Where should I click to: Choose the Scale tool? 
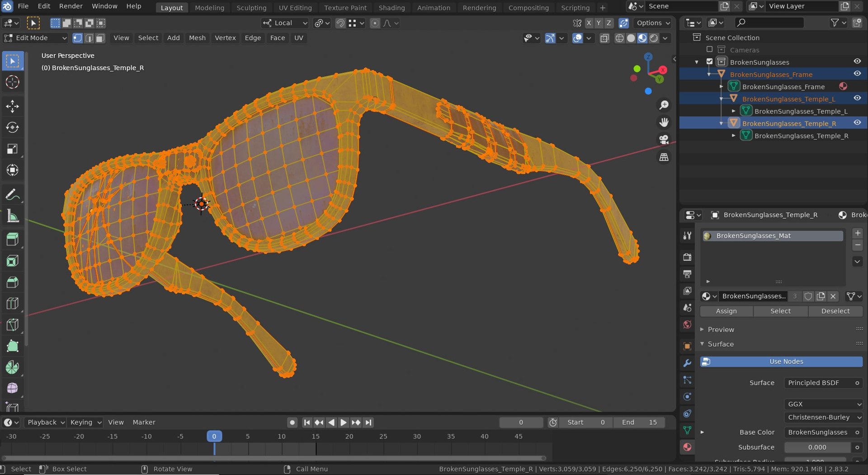click(x=12, y=149)
